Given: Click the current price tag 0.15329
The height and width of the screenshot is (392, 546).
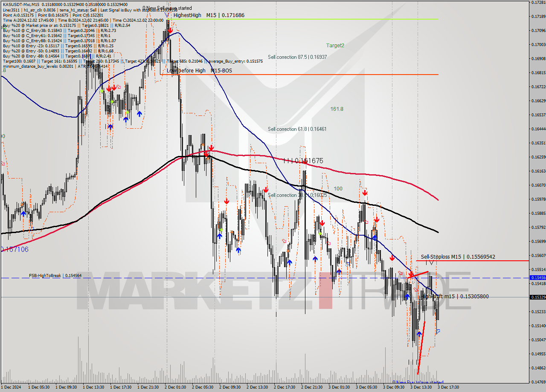Looking at the screenshot, I should pos(537,297).
